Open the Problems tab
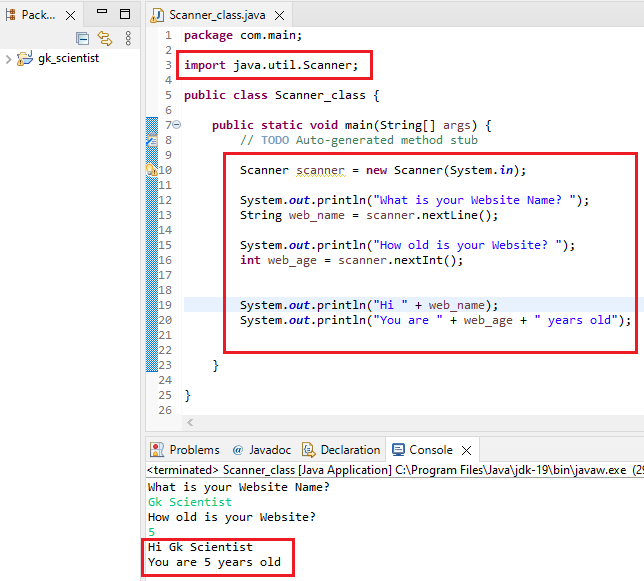The image size is (644, 581). [x=194, y=450]
